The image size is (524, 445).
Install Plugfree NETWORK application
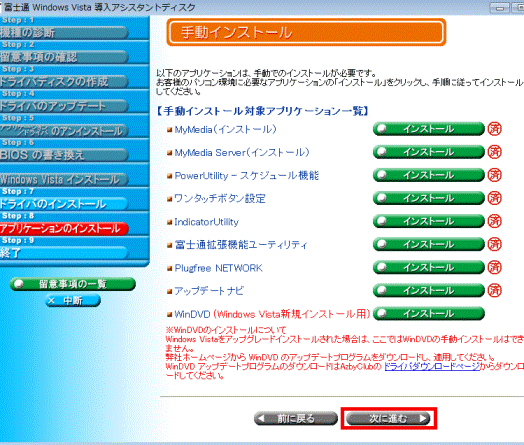pos(428,267)
